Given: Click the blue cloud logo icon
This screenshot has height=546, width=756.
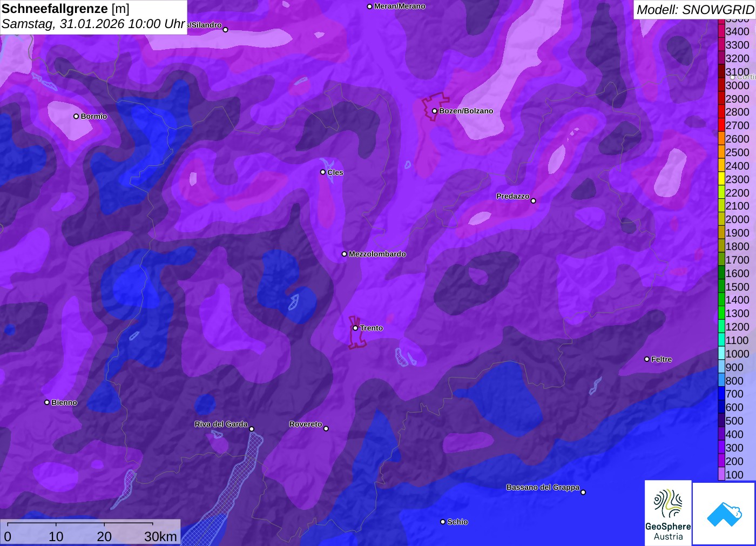Looking at the screenshot, I should click(x=724, y=514).
